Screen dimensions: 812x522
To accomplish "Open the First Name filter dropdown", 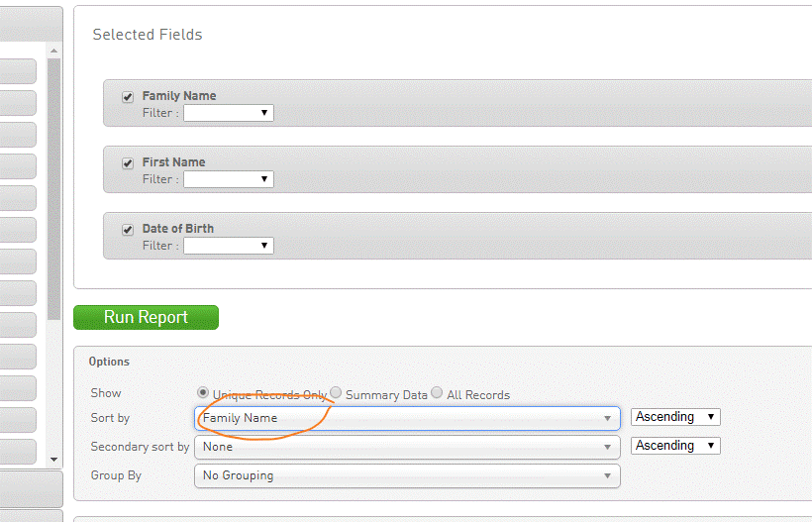I will point(228,179).
